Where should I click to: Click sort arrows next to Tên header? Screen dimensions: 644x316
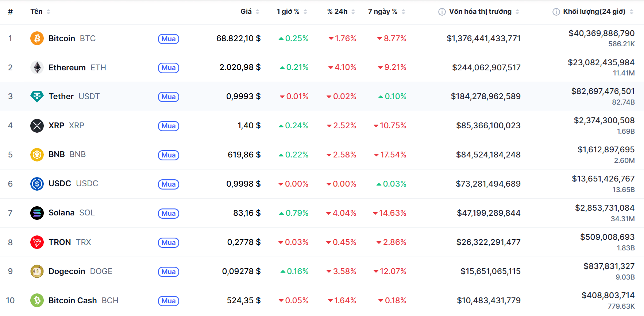pyautogui.click(x=49, y=12)
